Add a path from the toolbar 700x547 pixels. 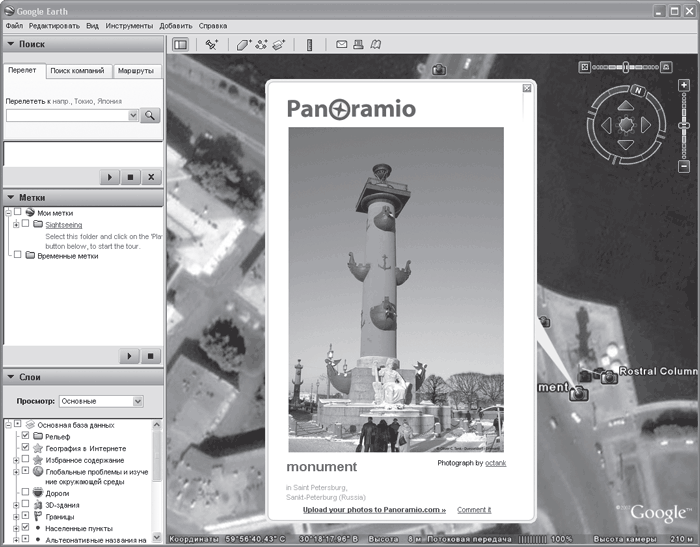tap(261, 45)
